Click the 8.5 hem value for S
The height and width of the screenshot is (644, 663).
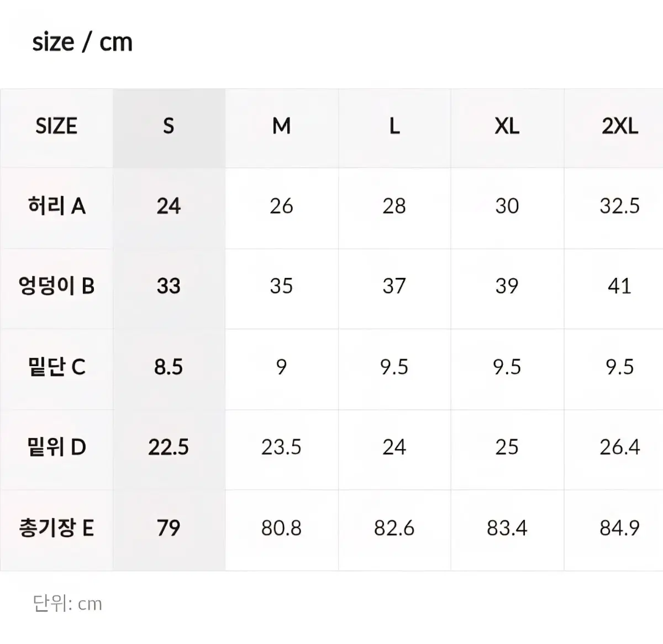[x=169, y=367]
